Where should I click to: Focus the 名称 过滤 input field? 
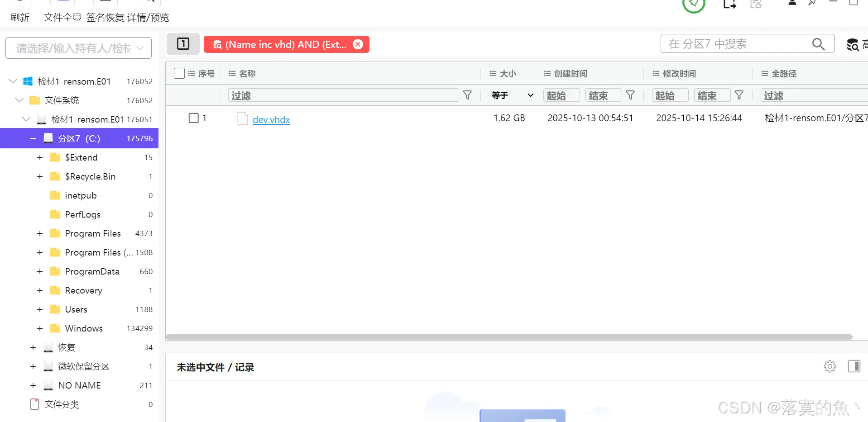point(343,95)
